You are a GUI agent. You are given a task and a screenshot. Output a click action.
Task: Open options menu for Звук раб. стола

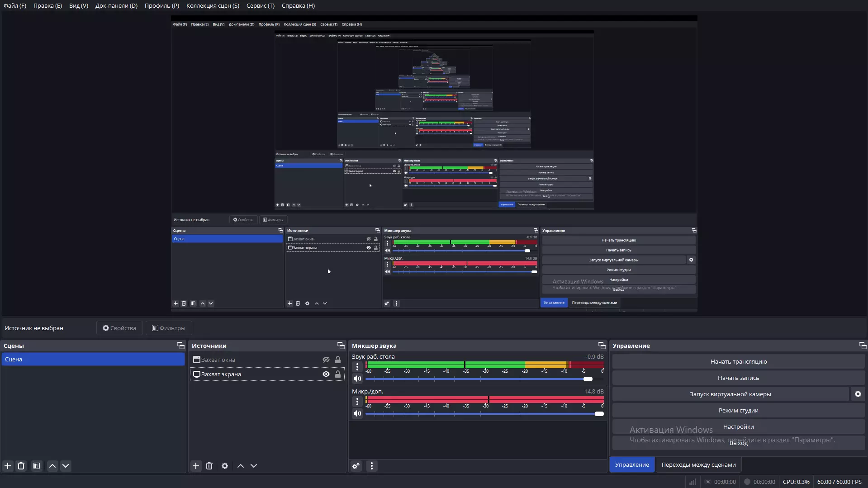pos(357,367)
